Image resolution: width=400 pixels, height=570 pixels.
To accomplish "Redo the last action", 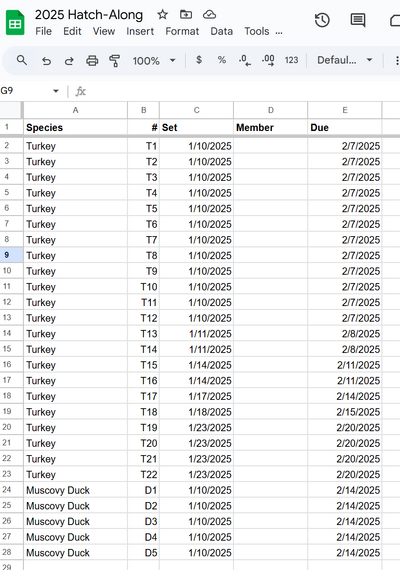I will click(69, 60).
